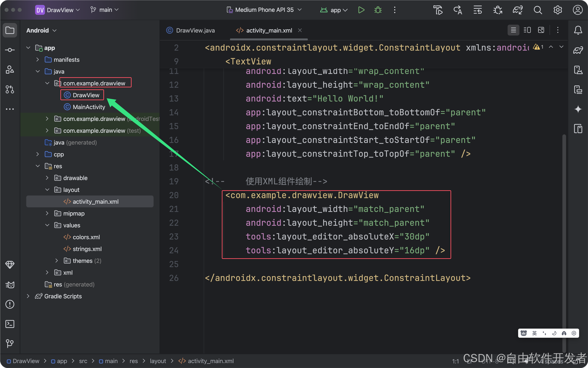This screenshot has height=368, width=588.
Task: Go to next highlighted warning arrow
Action: [561, 47]
